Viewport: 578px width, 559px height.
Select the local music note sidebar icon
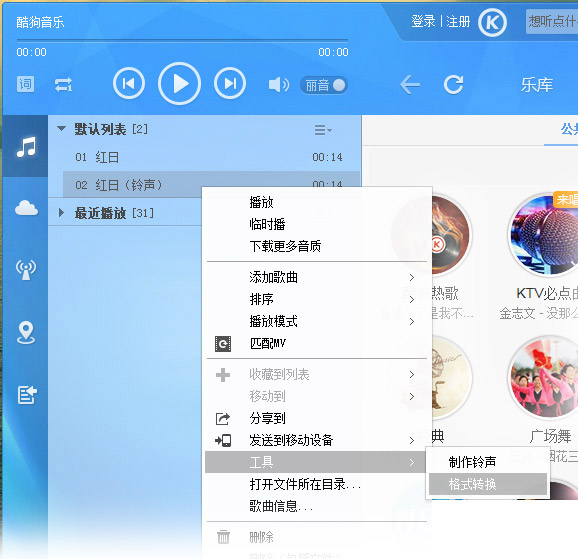[25, 146]
